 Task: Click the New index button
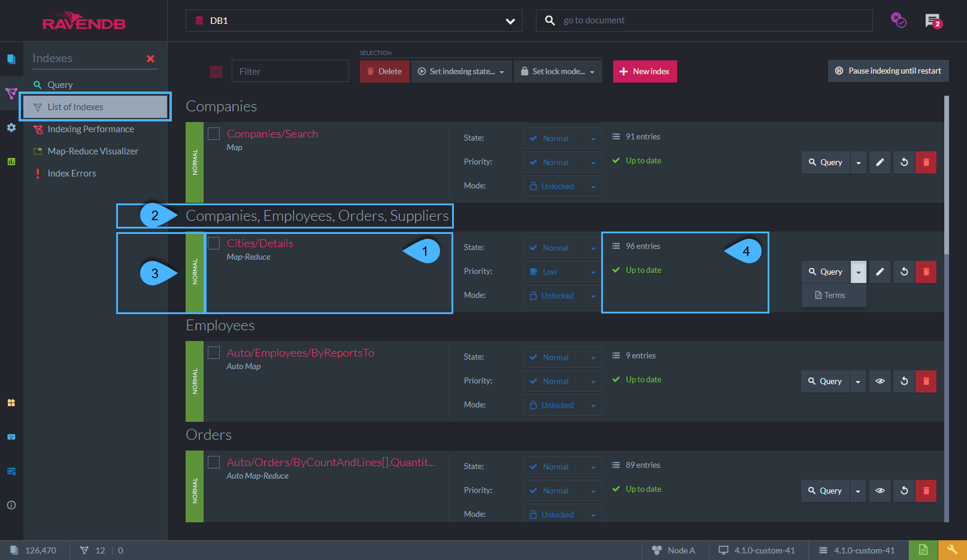(645, 71)
